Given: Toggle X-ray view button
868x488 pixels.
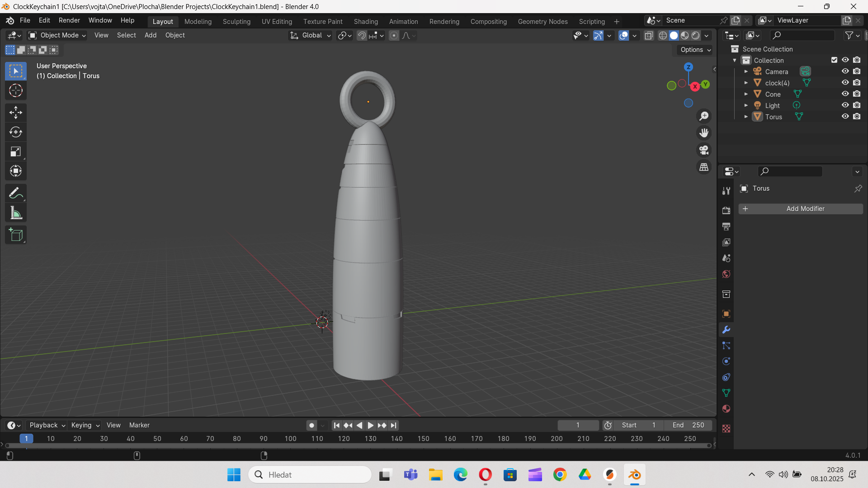Looking at the screenshot, I should coord(649,36).
